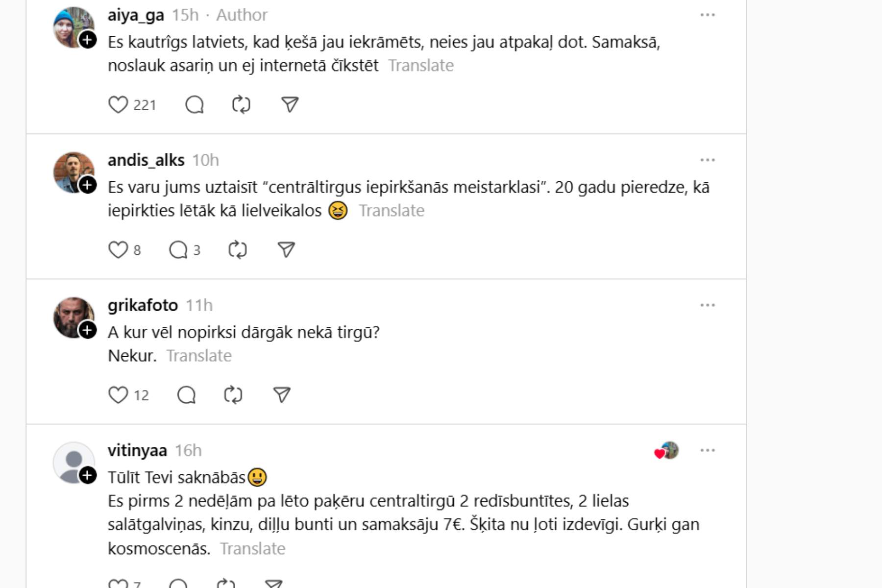
Task: Like grikafoto's comment with 12 likes
Action: [x=118, y=395]
